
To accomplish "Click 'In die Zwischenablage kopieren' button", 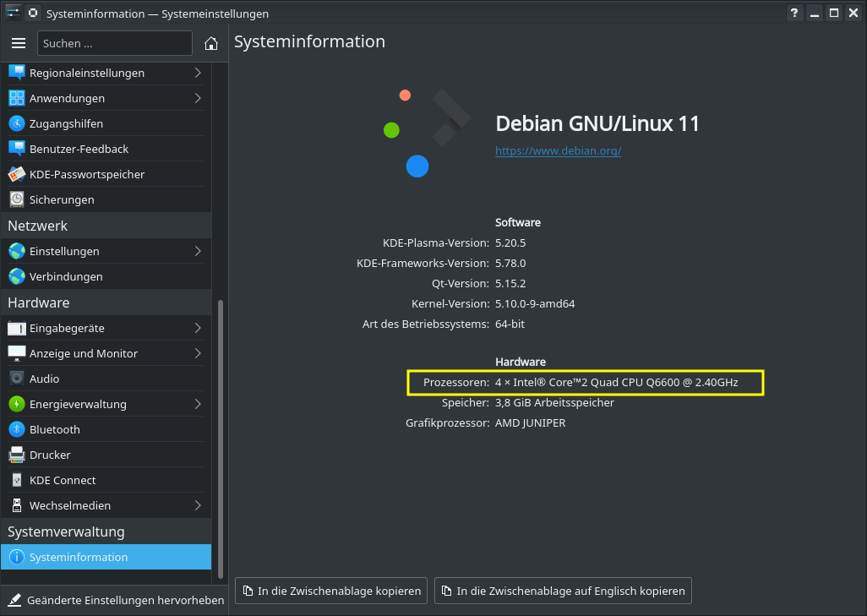I will click(331, 591).
